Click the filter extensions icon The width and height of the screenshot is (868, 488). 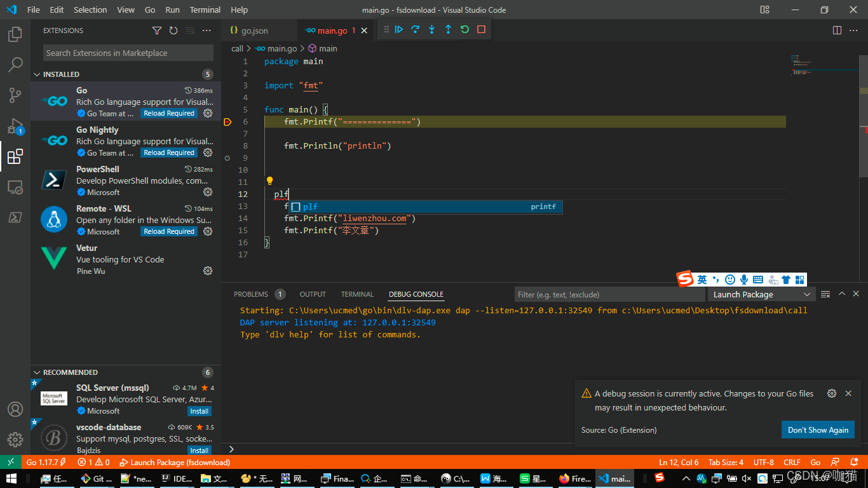[x=157, y=30]
